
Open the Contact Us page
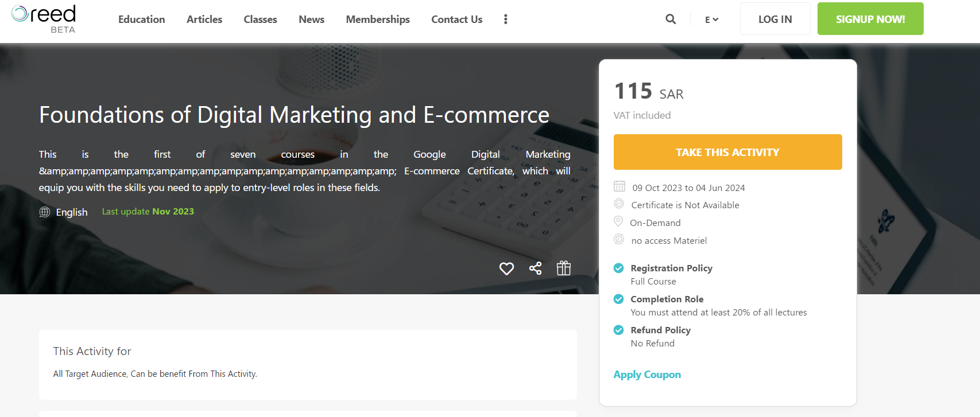(x=457, y=19)
